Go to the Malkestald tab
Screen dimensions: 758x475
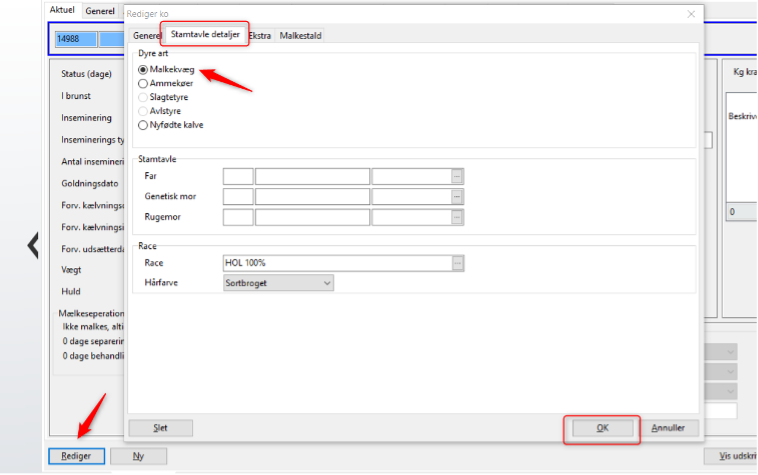301,36
